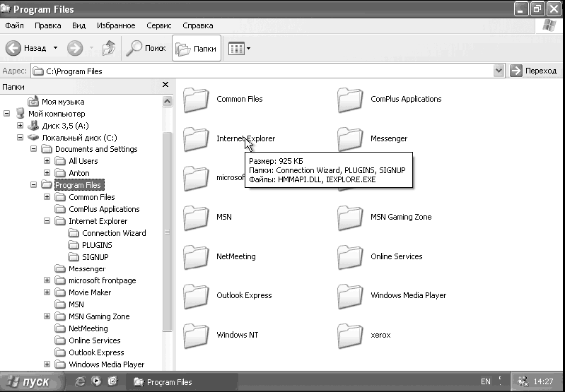Open the Избранное menu
The width and height of the screenshot is (565, 392).
(x=116, y=25)
